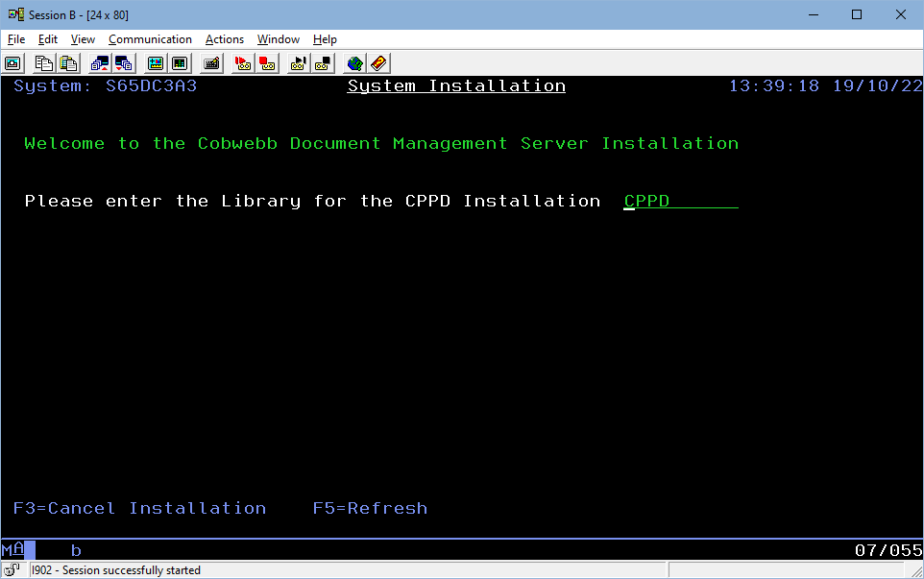Screen dimensions: 924x579
Task: Click the Display settings toolbar icon
Action: pyautogui.click(x=155, y=63)
